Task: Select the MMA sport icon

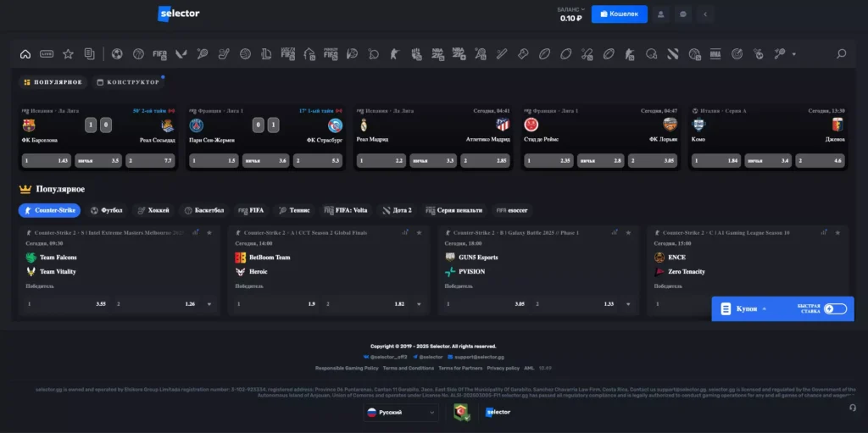Action: (x=715, y=54)
